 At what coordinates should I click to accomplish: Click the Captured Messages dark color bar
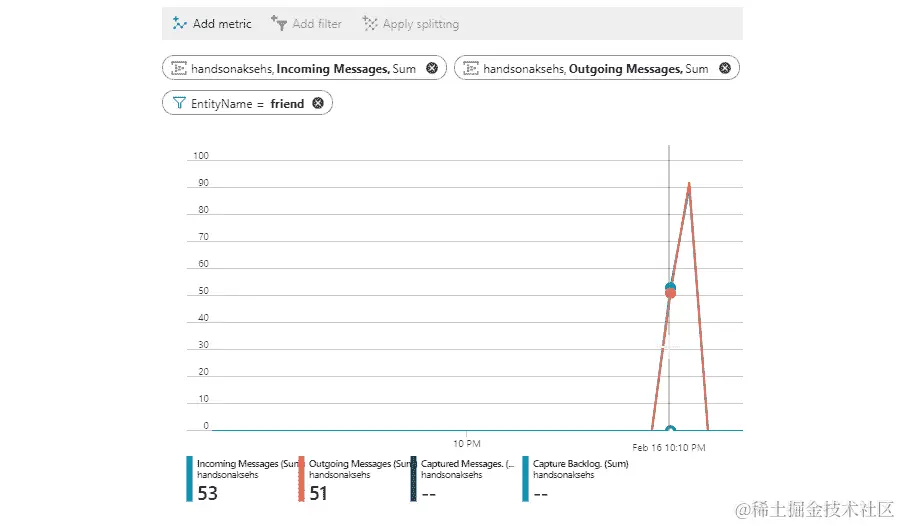tap(413, 479)
